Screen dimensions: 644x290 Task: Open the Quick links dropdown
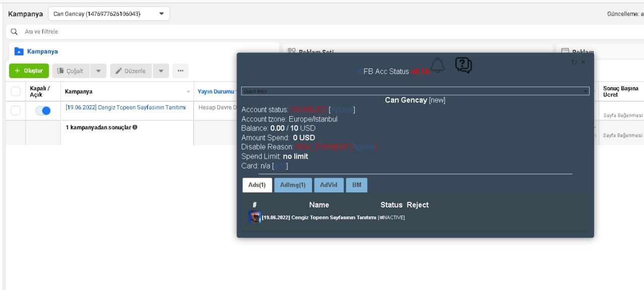click(415, 91)
